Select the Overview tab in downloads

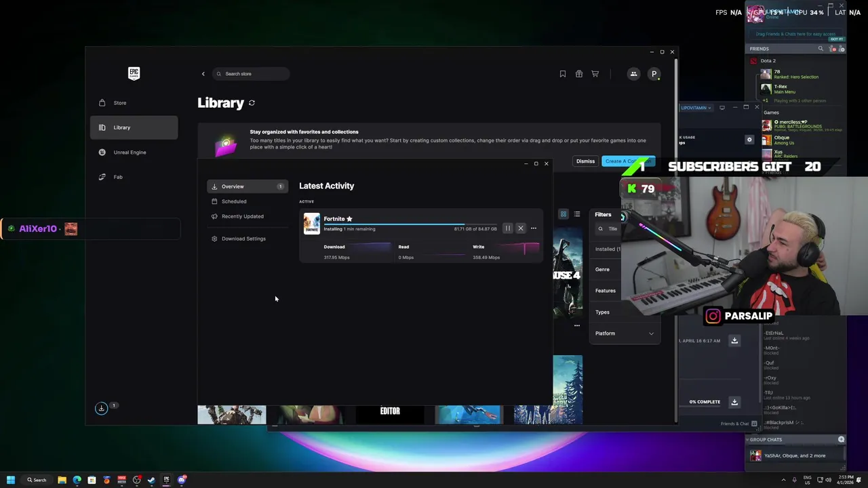[x=248, y=186]
